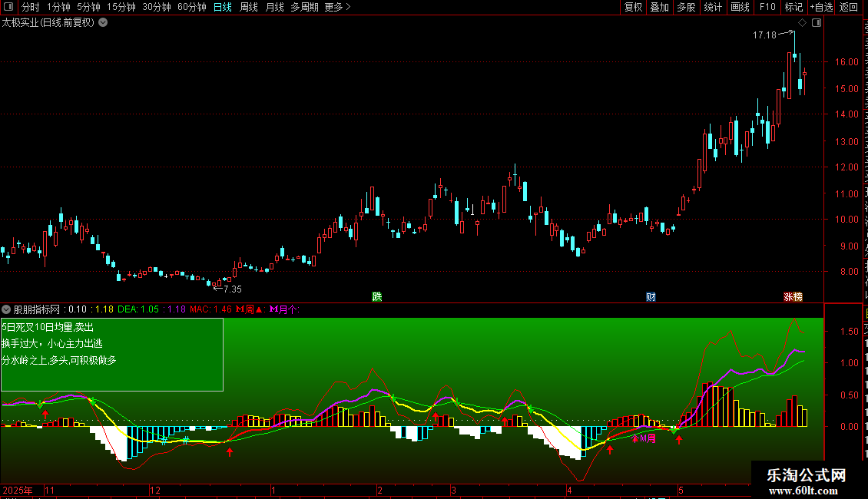The height and width of the screenshot is (499, 868).
Task: Click text 5日死叉10日均量,卖出
Action: coord(48,327)
